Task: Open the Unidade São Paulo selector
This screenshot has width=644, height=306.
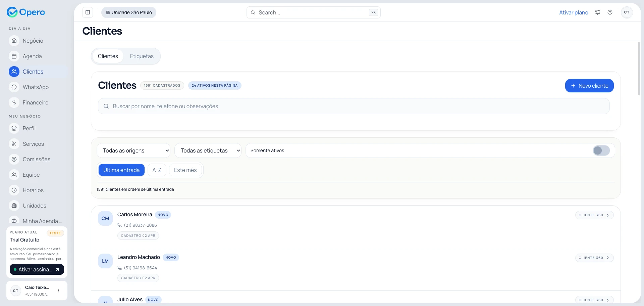Action: 128,12
